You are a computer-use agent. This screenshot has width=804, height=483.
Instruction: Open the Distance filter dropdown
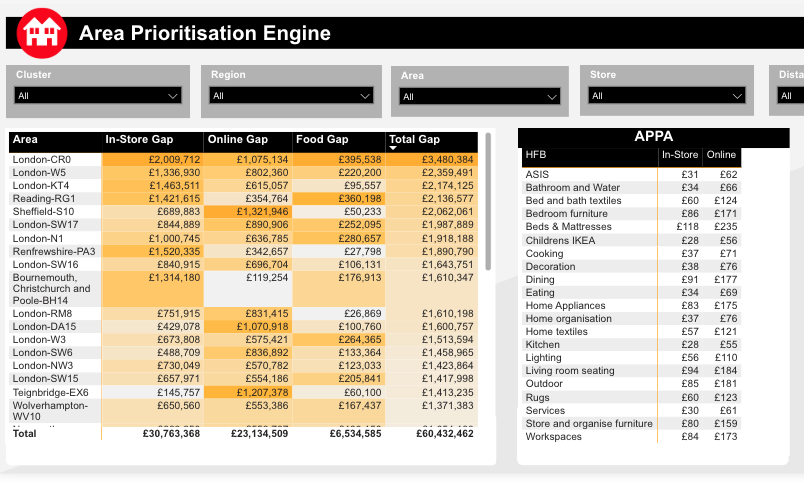pyautogui.click(x=790, y=95)
